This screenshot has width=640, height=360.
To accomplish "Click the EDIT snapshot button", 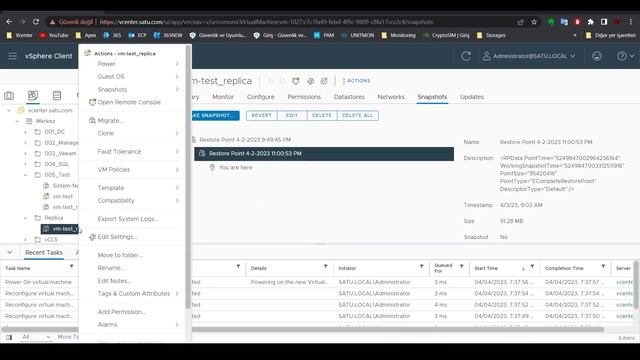I will coord(292,116).
